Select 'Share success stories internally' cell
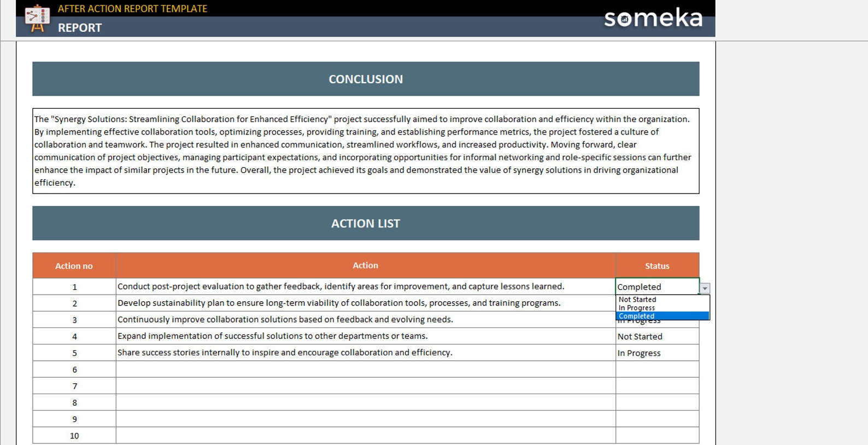Image resolution: width=868 pixels, height=445 pixels. tap(366, 353)
